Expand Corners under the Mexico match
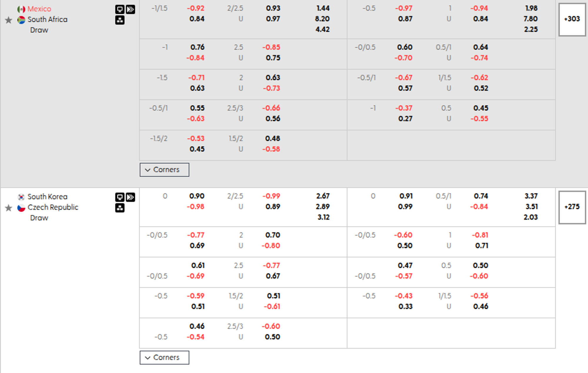Viewport: 588px width, 373px height. 164,170
